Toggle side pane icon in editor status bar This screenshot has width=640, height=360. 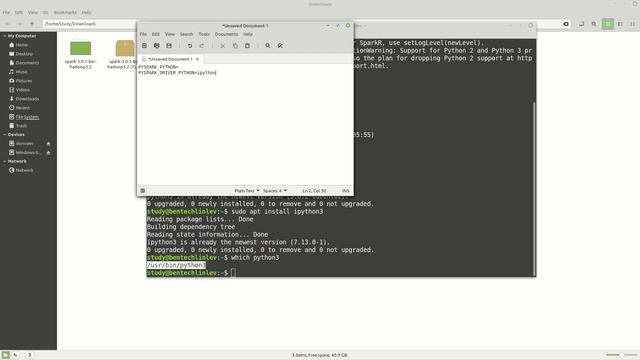(142, 191)
